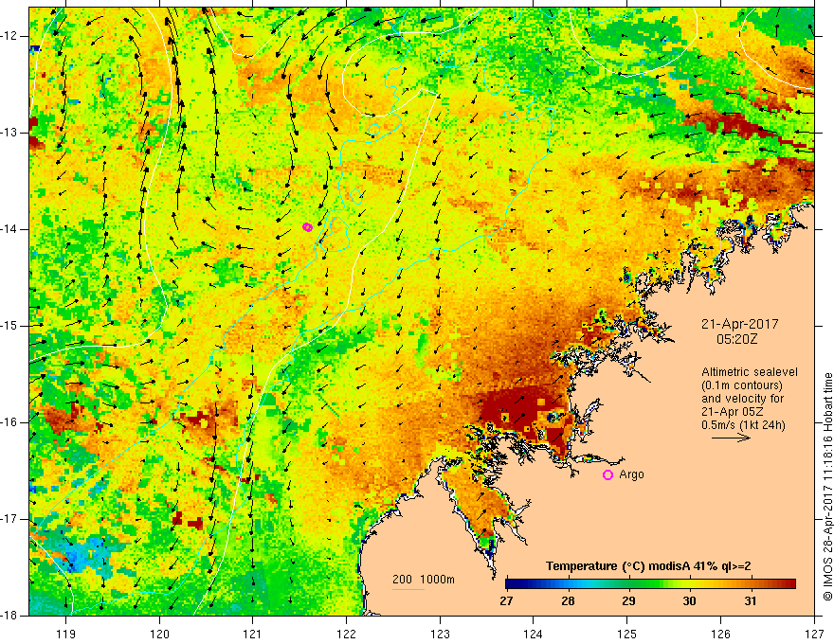Click the Argo legend label
834x644 pixels.
pyautogui.click(x=631, y=474)
